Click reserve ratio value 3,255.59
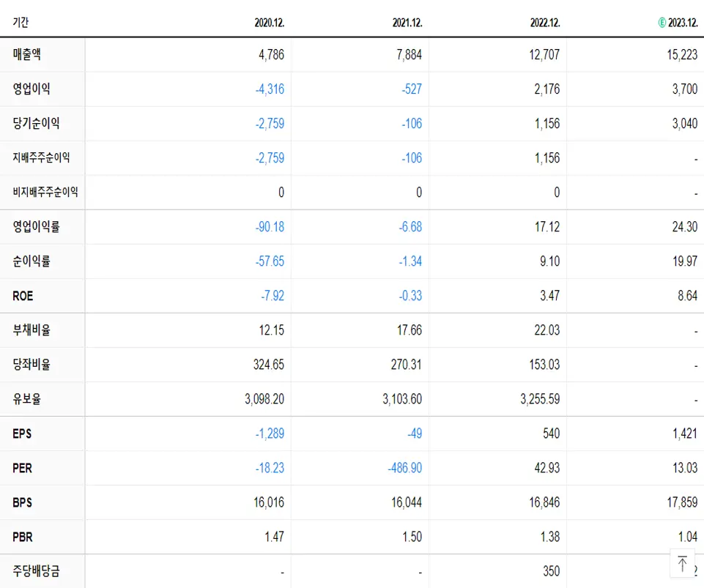Viewport: 704px width, 588px height. pos(540,399)
